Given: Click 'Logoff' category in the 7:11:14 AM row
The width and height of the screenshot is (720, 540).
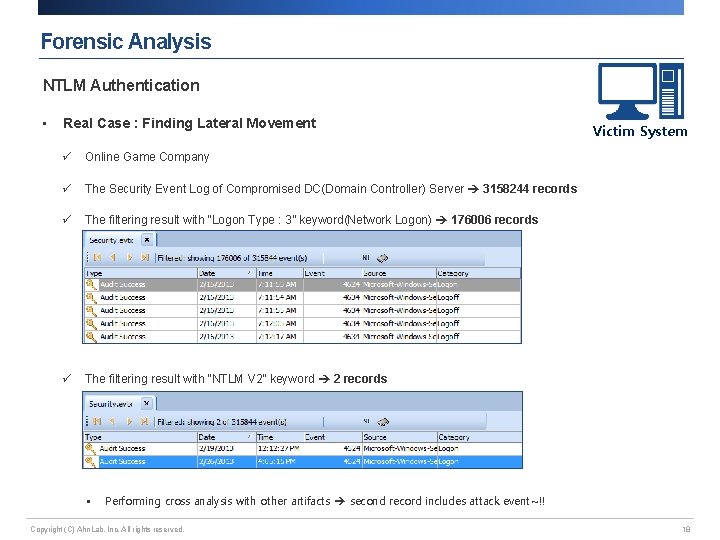Looking at the screenshot, I should pos(448,298).
